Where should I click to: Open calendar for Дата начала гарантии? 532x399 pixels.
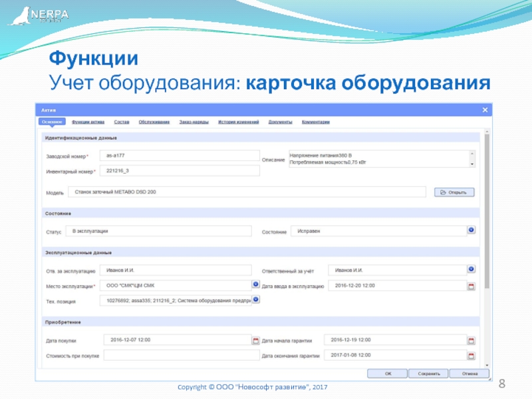coord(471,340)
